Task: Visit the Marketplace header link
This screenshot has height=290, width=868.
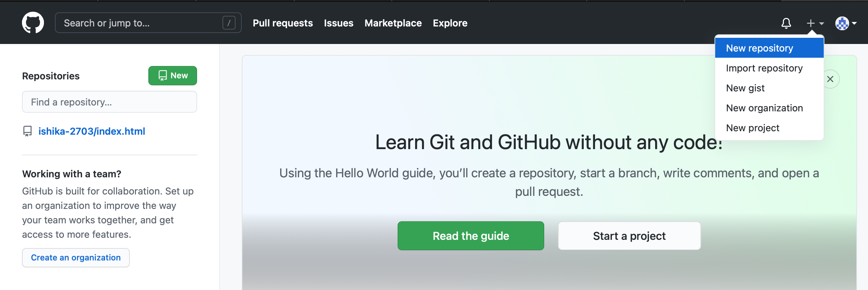Action: click(x=393, y=23)
